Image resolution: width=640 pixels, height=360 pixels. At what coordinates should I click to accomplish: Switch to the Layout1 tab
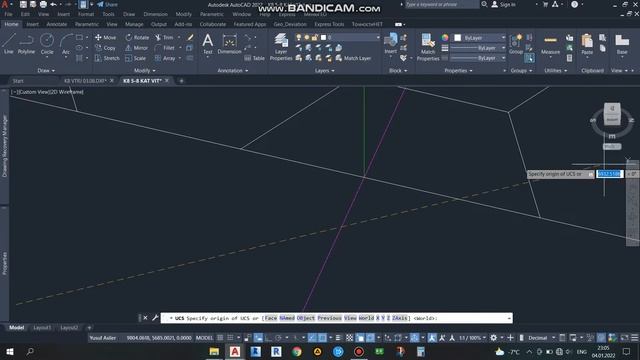[42, 327]
